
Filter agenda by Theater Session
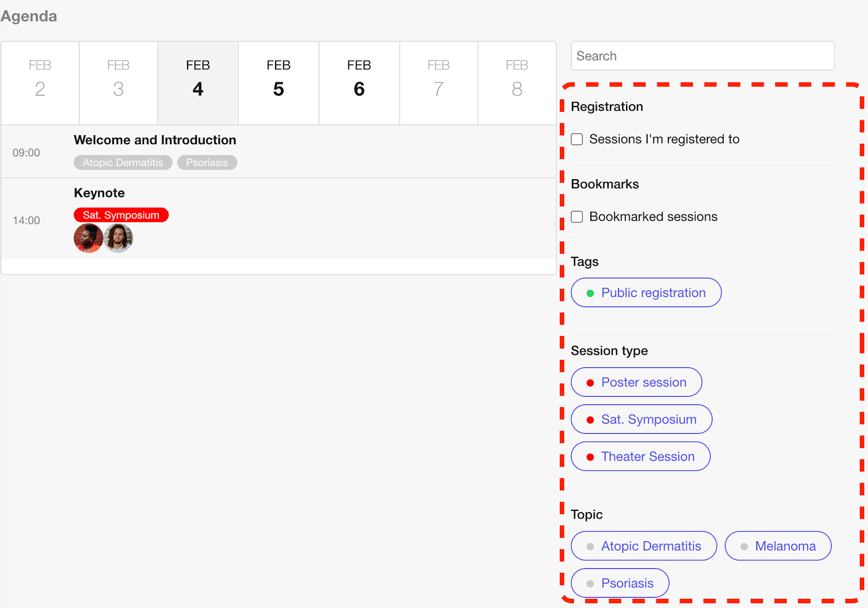641,457
